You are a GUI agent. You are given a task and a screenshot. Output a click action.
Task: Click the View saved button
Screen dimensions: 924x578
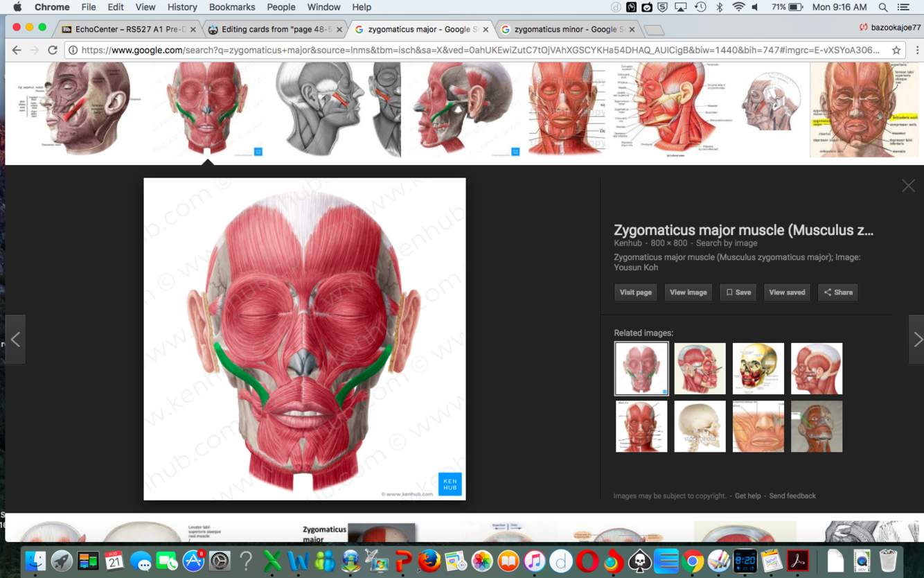click(787, 292)
